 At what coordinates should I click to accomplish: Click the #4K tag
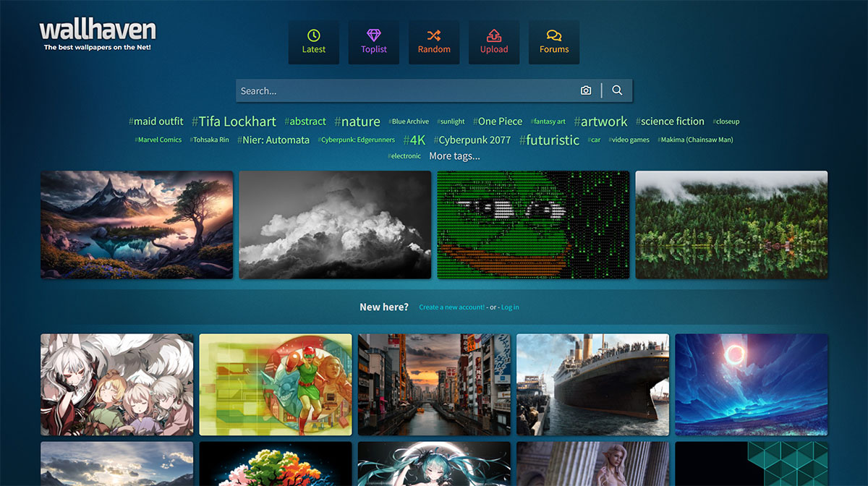[x=414, y=140]
